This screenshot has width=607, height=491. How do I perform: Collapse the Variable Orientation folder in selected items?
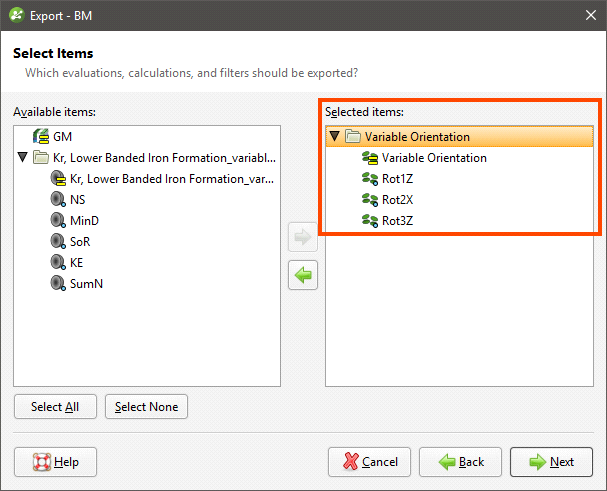[334, 136]
